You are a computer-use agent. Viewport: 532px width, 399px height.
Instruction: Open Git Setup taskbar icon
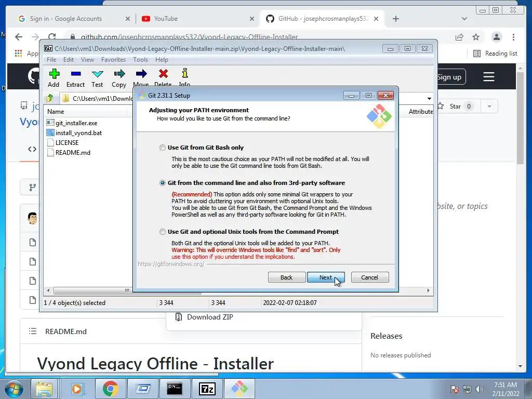pyautogui.click(x=239, y=389)
